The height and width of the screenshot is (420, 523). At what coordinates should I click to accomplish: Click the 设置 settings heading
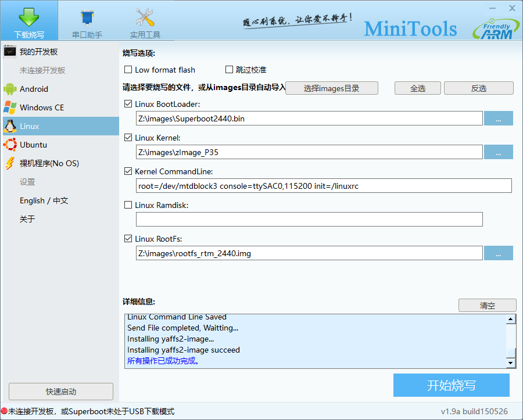27,182
